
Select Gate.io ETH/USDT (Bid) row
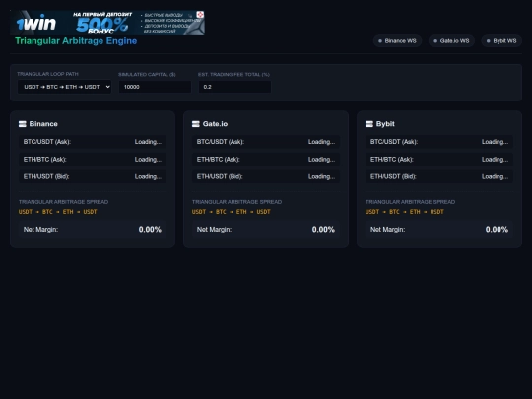click(266, 176)
